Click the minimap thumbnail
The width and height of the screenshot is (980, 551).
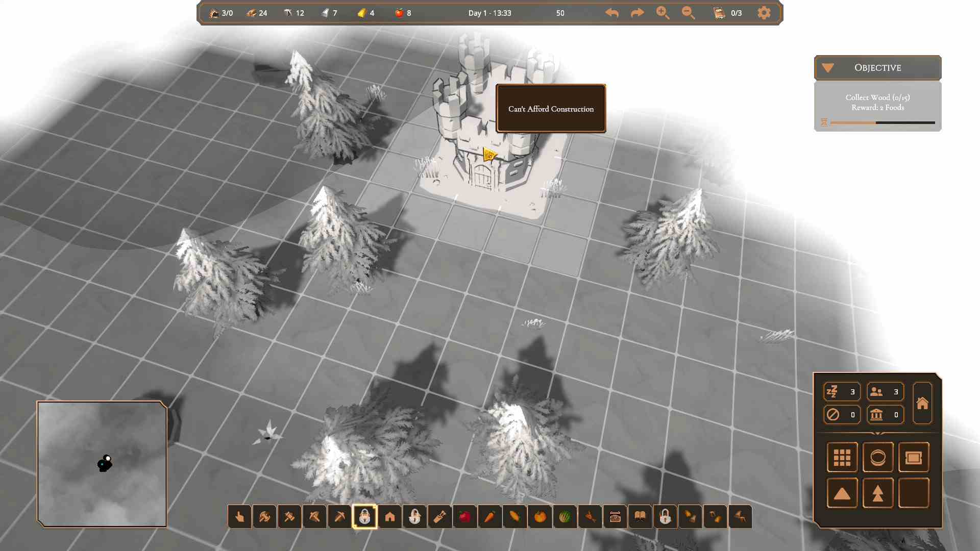[x=102, y=464]
